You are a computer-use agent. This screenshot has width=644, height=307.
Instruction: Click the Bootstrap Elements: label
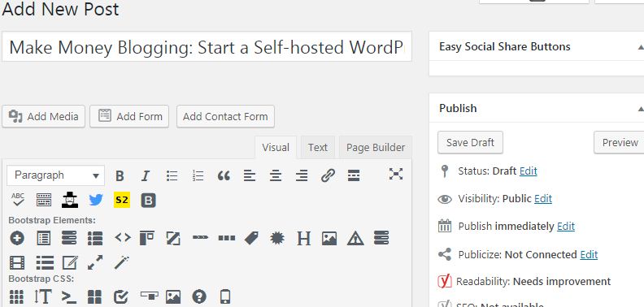(52, 220)
